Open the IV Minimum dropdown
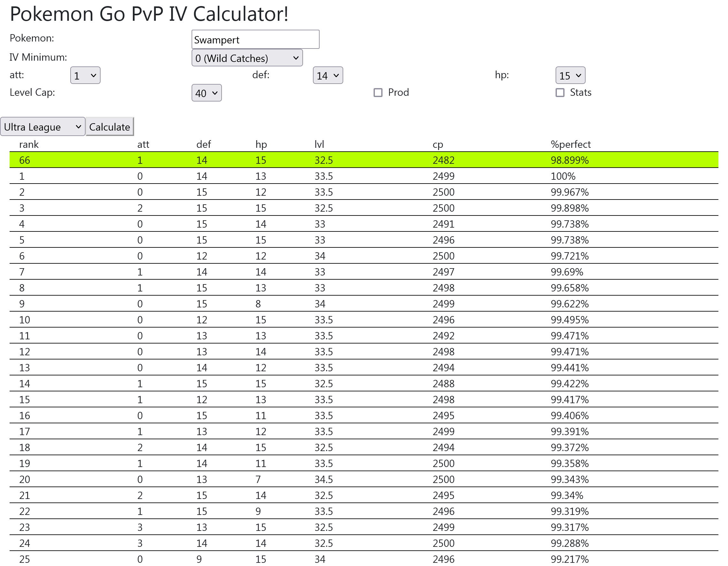Screen dimensions: 728x566 click(x=247, y=58)
